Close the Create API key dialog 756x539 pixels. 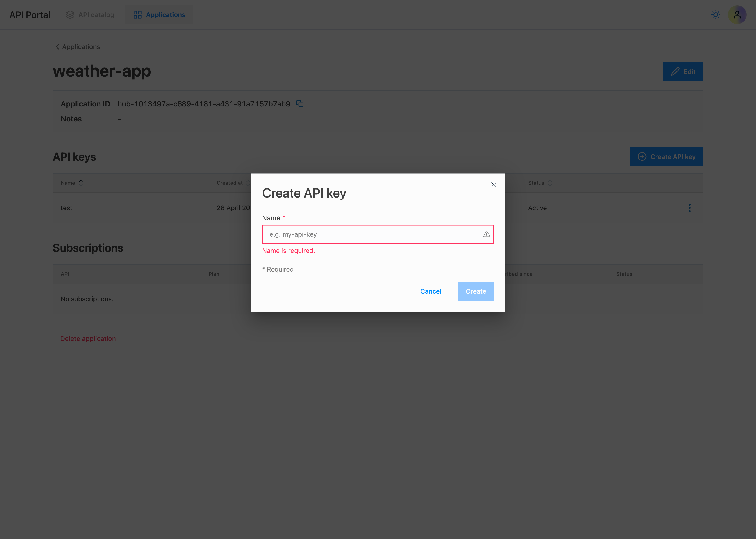pos(494,184)
